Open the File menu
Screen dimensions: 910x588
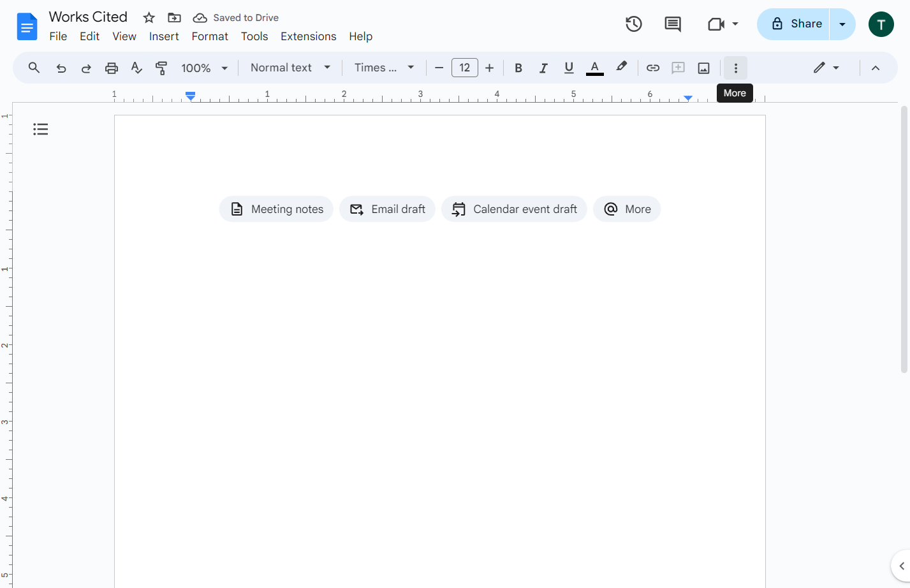[58, 36]
